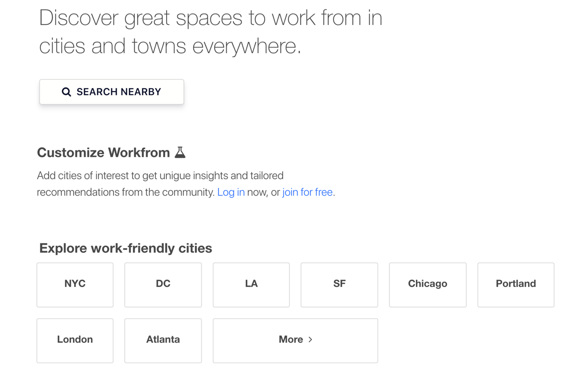Image resolution: width=586 pixels, height=392 pixels.
Task: Open the Log in link
Action: coord(231,192)
